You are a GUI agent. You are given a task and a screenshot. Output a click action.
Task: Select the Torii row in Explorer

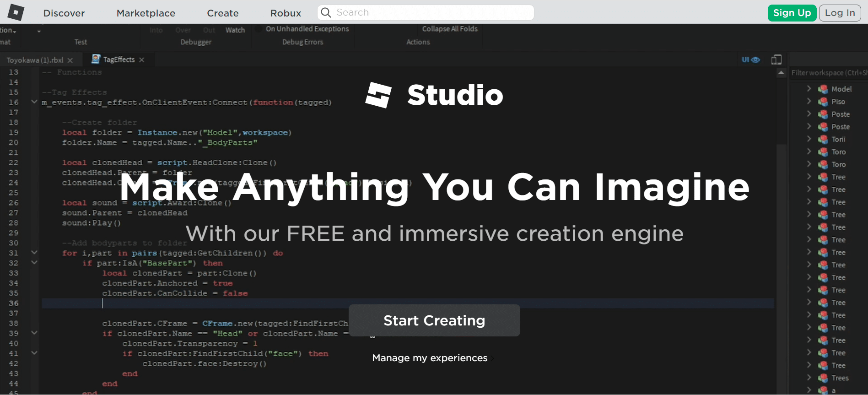[838, 139]
